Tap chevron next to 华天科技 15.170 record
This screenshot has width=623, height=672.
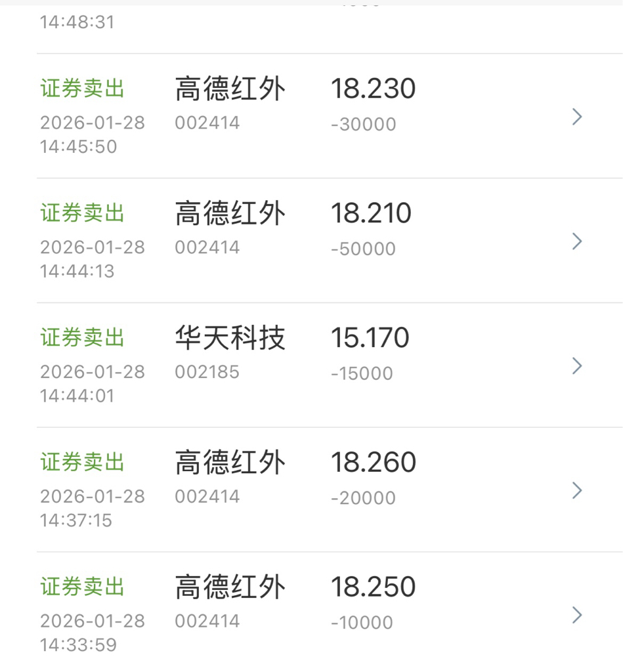click(x=576, y=366)
